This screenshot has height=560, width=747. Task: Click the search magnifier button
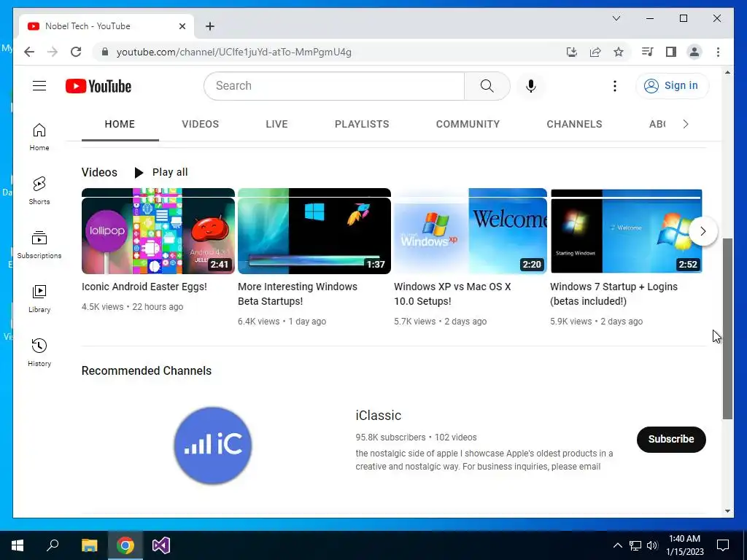[487, 86]
